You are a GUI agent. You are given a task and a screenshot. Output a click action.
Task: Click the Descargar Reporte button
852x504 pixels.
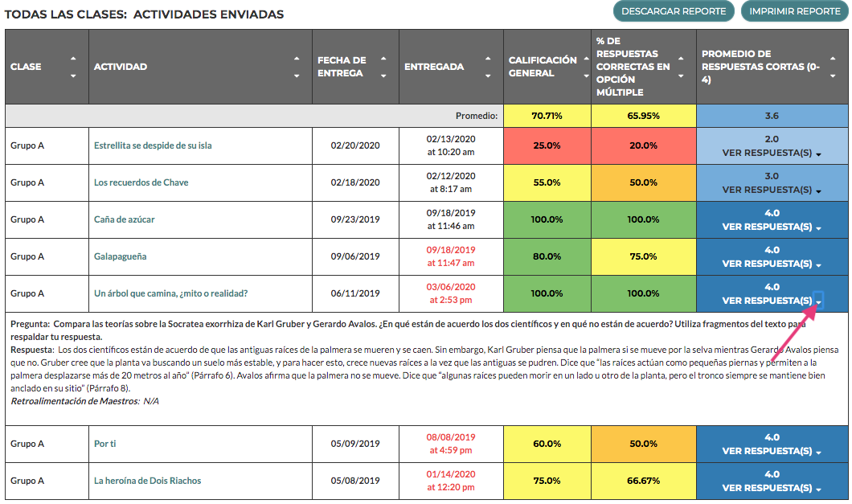point(674,11)
